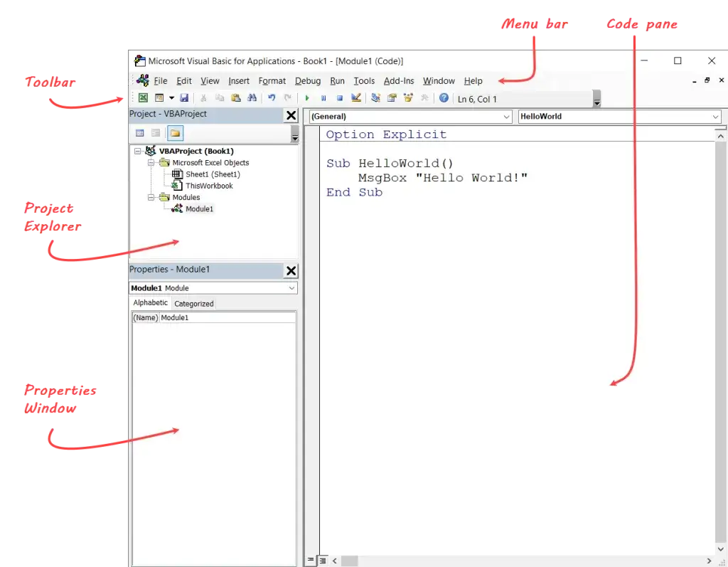Select the Alphabetic tab in Properties

pyautogui.click(x=149, y=302)
